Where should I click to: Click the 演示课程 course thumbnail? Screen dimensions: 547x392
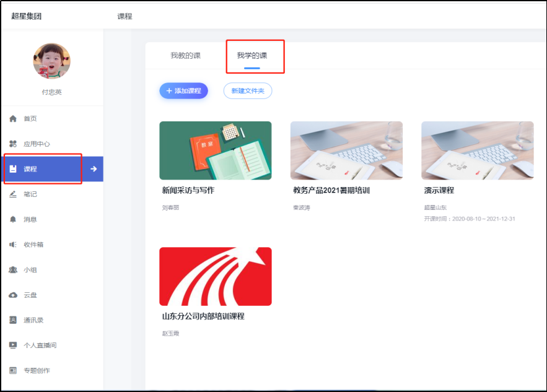(x=477, y=150)
